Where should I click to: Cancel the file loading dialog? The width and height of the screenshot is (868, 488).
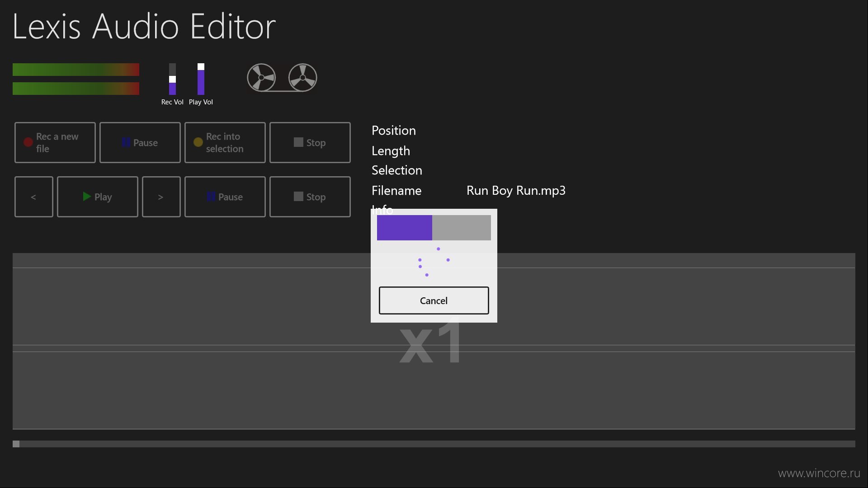tap(434, 300)
